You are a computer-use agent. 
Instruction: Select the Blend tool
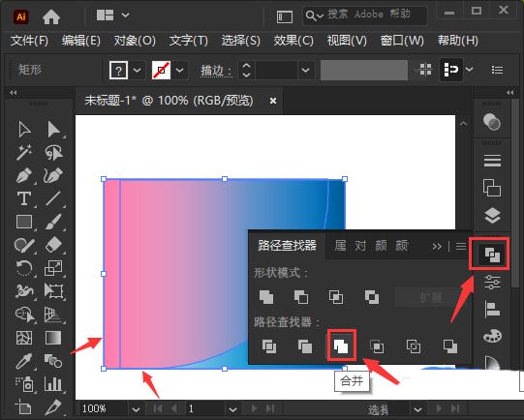[x=53, y=361]
